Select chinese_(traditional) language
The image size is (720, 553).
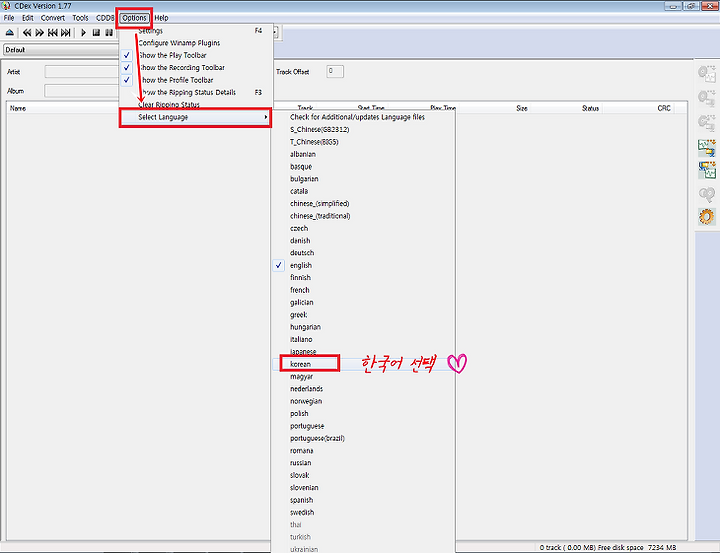363,216
